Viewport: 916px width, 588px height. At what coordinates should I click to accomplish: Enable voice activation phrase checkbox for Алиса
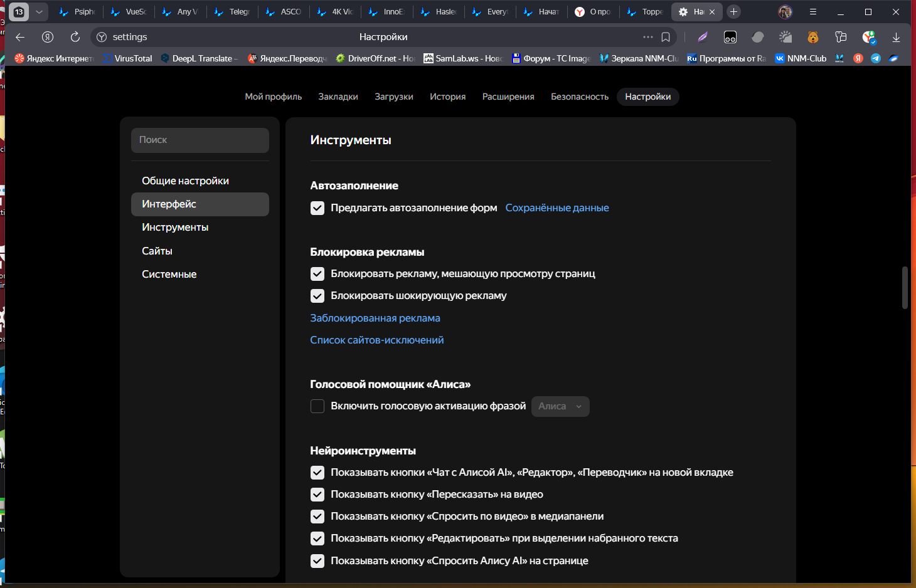click(x=317, y=406)
